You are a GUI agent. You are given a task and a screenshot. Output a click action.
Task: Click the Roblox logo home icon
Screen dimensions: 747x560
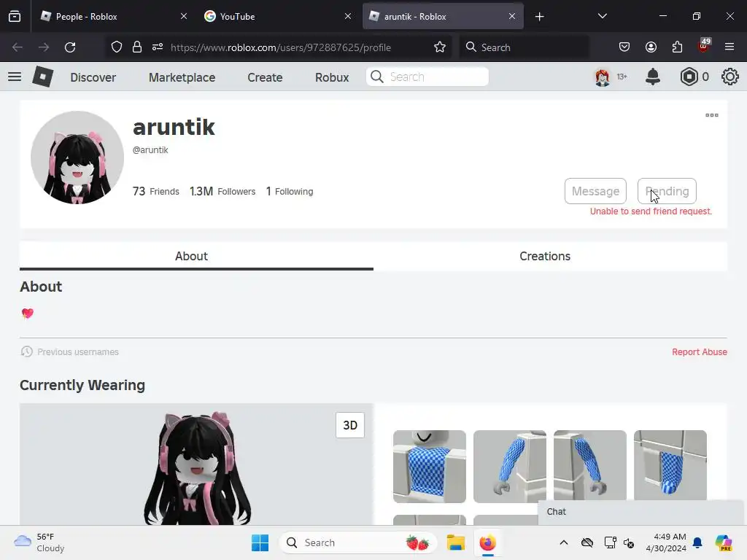[x=42, y=77]
